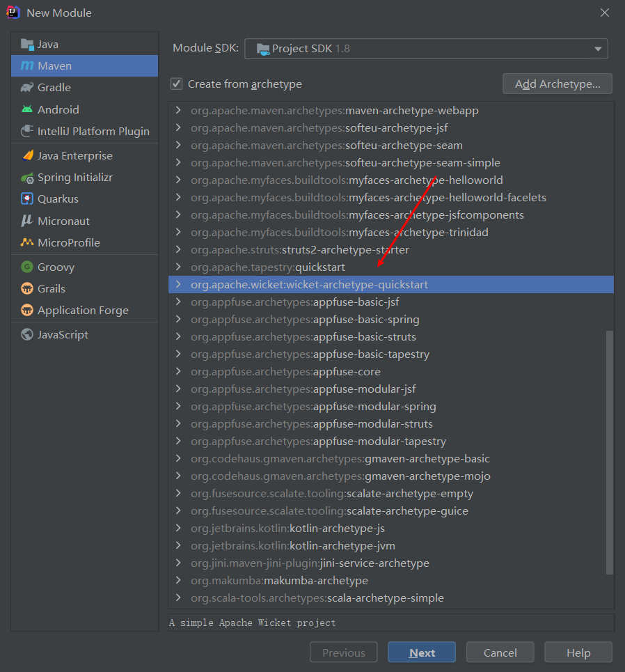Click the archetype list vertical scrollbar
Screen dimensions: 625x672
[610, 452]
